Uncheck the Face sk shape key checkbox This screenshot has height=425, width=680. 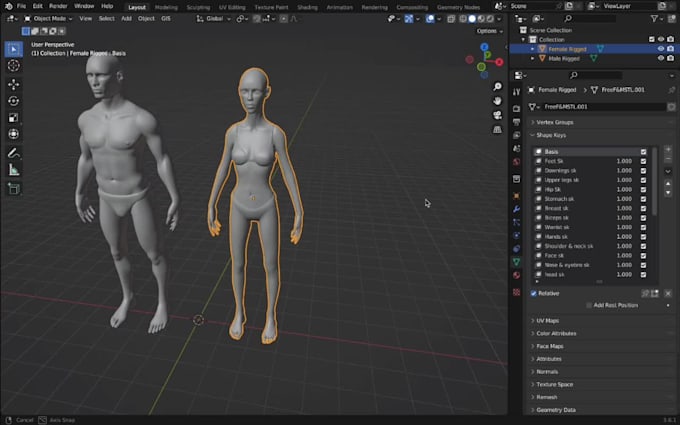click(x=643, y=255)
